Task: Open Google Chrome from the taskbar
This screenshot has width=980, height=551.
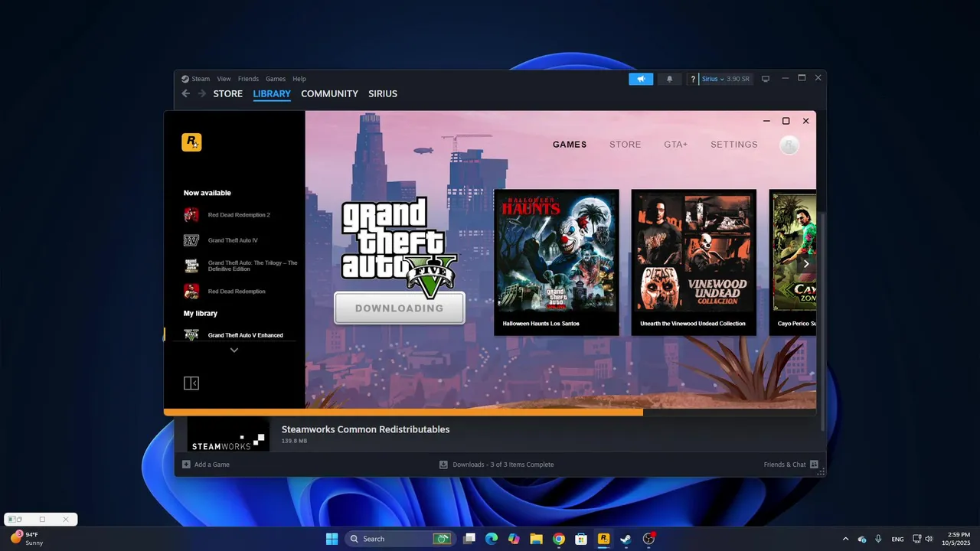Action: 559,539
